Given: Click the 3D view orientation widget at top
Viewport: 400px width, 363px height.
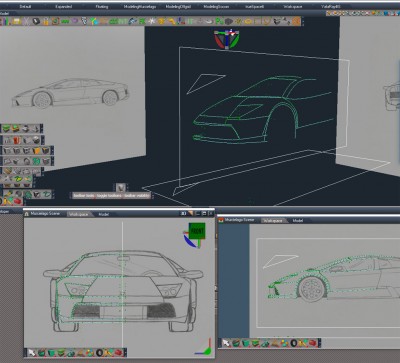Looking at the screenshot, I should 227,39.
